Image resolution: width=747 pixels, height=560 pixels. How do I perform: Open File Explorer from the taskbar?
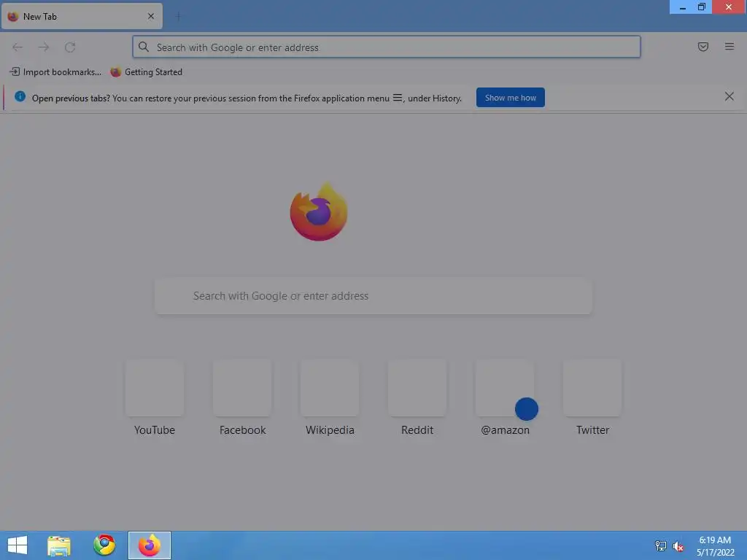(x=59, y=545)
